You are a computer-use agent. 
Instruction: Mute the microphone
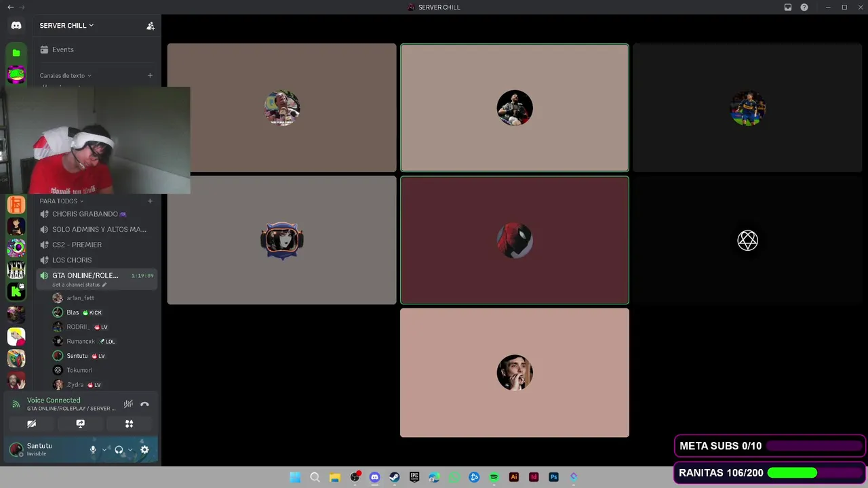93,449
